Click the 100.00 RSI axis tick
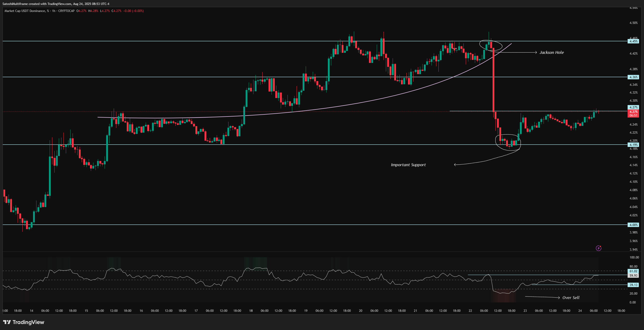Viewport: 644px width, 330px height. 634,257
